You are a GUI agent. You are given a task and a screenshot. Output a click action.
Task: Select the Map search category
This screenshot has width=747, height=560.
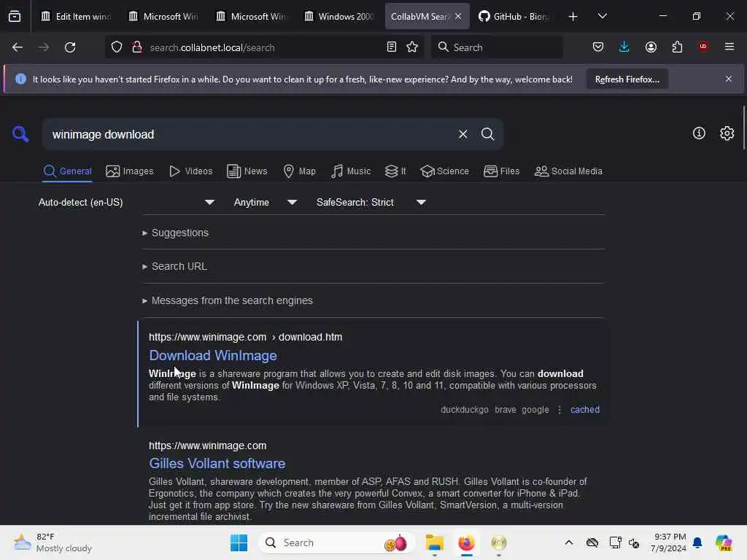click(299, 171)
